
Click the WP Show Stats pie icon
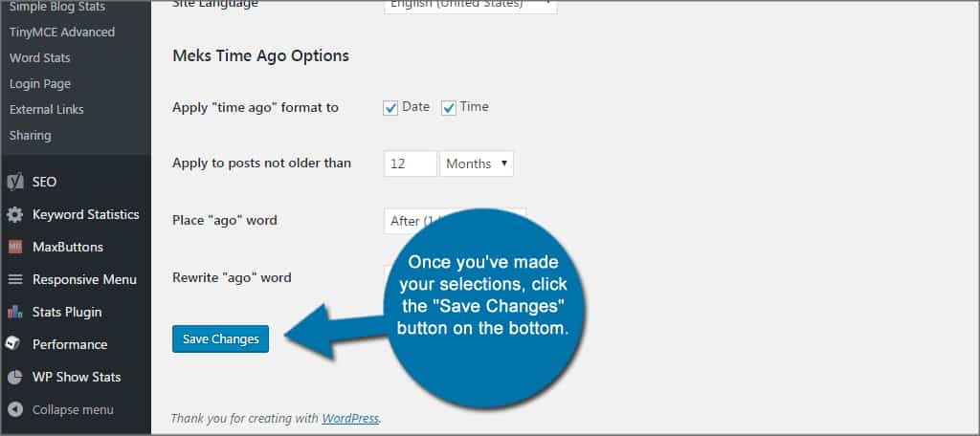coord(15,377)
